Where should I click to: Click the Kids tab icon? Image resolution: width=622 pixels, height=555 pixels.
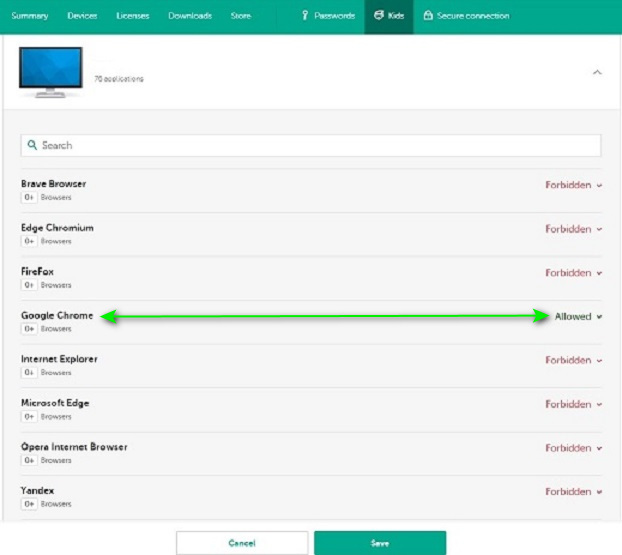pos(379,15)
